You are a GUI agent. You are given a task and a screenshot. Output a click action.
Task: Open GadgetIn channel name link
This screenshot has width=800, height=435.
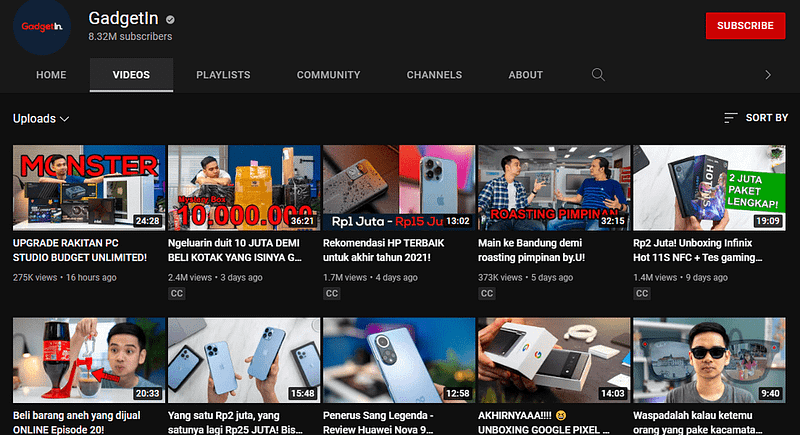point(123,18)
